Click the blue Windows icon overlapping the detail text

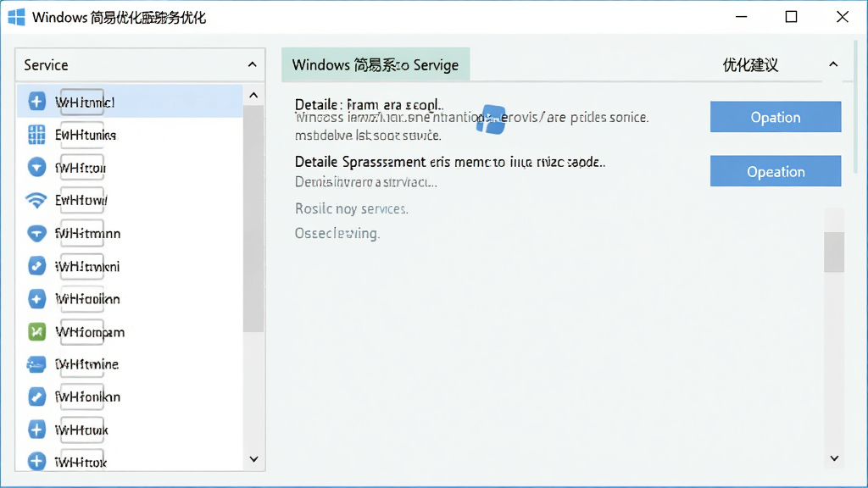tap(491, 119)
